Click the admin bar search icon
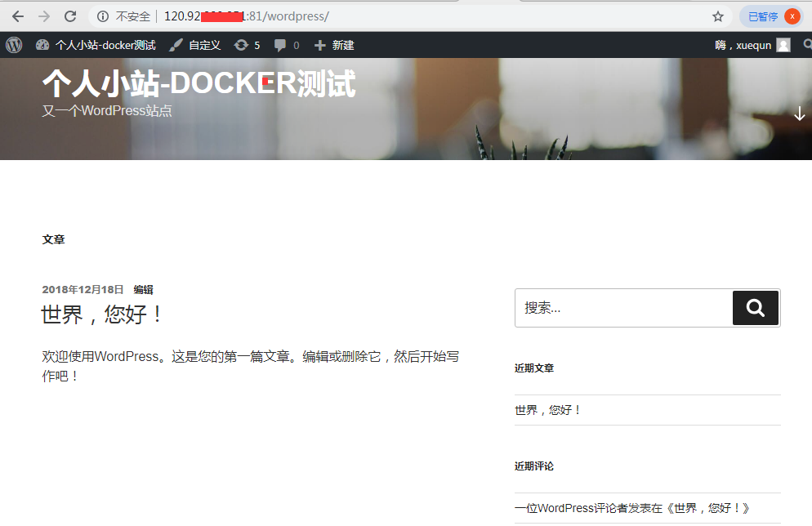Viewport: 812px width, 526px height. click(x=807, y=45)
